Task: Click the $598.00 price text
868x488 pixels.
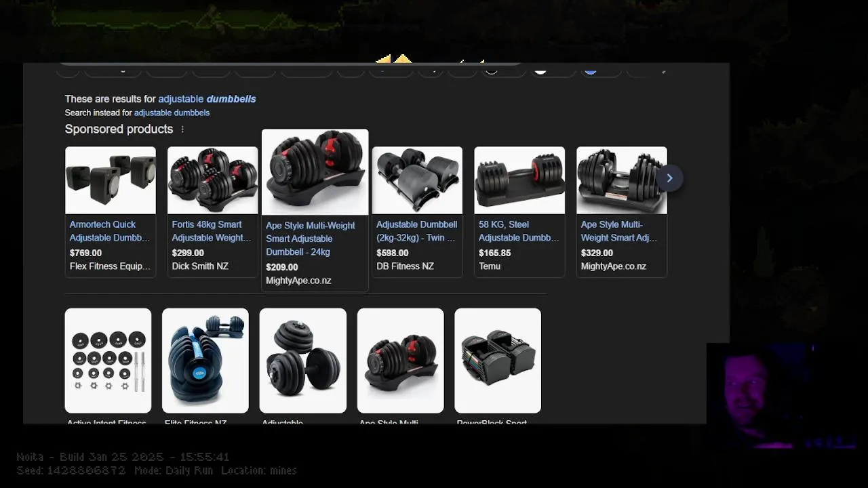Action: [x=393, y=253]
